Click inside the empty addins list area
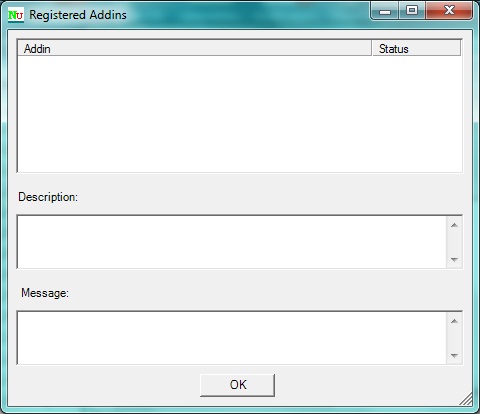Screen dimensions: 480x414 [240, 113]
